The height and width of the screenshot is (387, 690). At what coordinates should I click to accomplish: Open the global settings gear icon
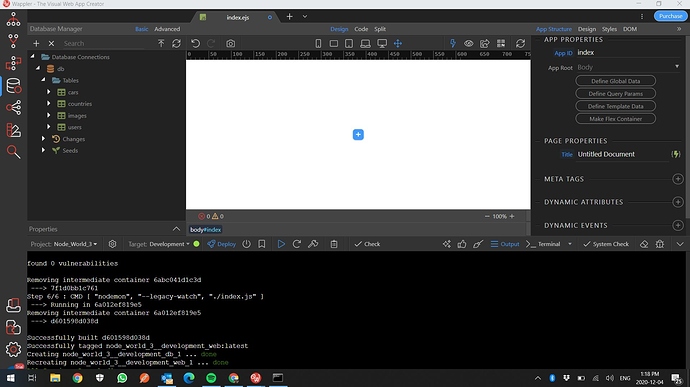point(13,349)
